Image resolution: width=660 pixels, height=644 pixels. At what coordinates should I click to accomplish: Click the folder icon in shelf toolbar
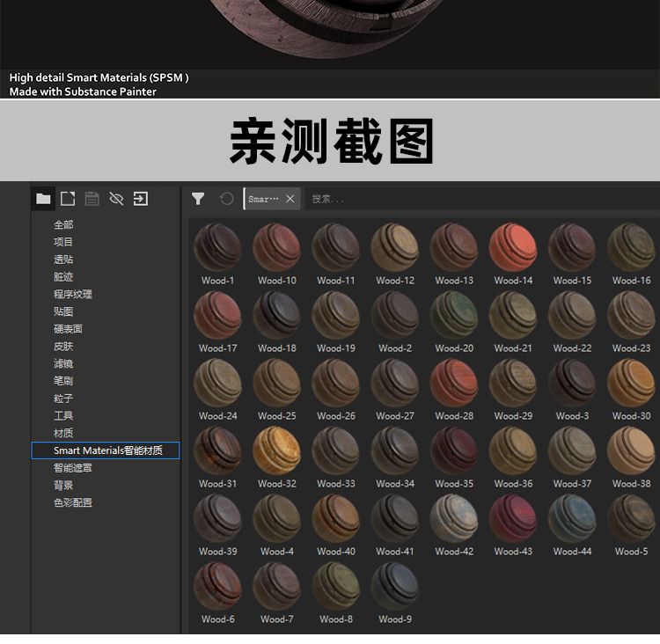(x=43, y=199)
